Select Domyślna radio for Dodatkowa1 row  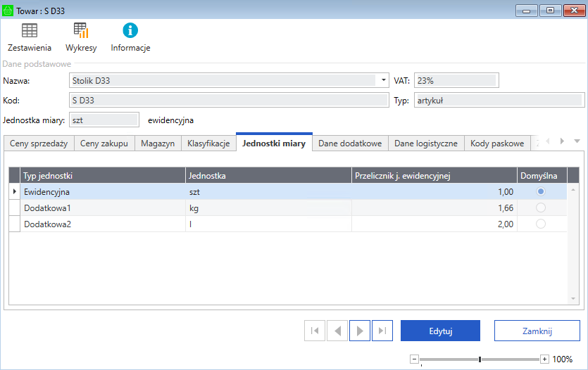point(541,208)
